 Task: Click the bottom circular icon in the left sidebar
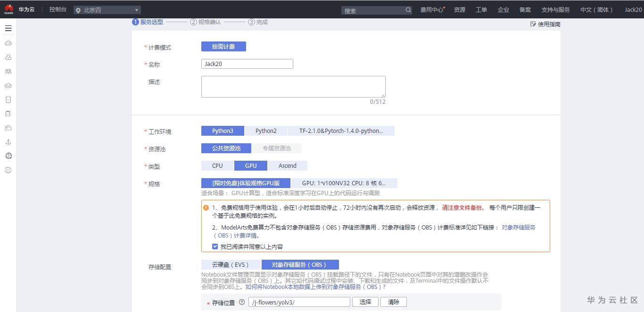(x=8, y=170)
